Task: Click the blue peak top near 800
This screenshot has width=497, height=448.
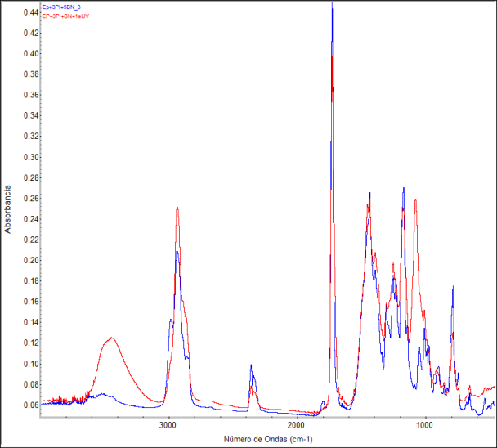Action: [452, 287]
